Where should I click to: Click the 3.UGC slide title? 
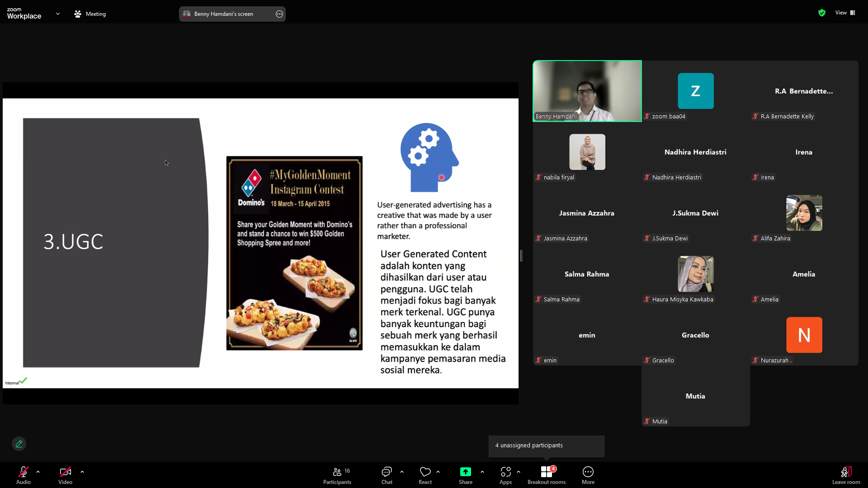73,242
